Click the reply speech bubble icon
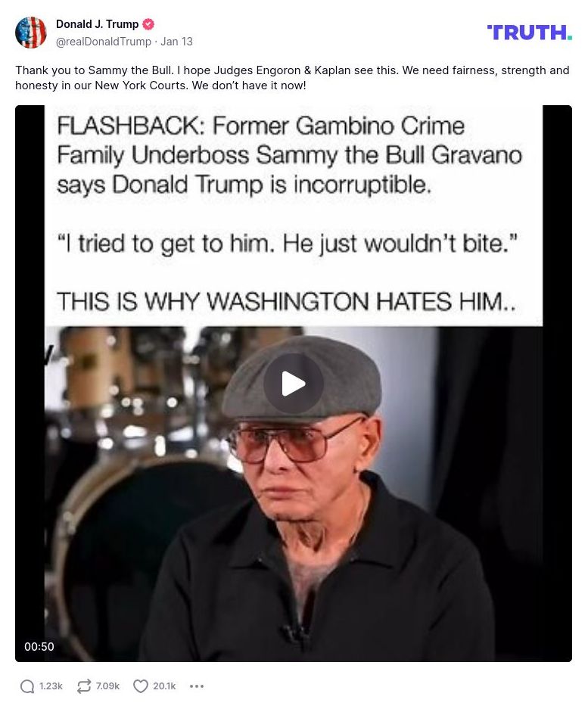 (27, 686)
